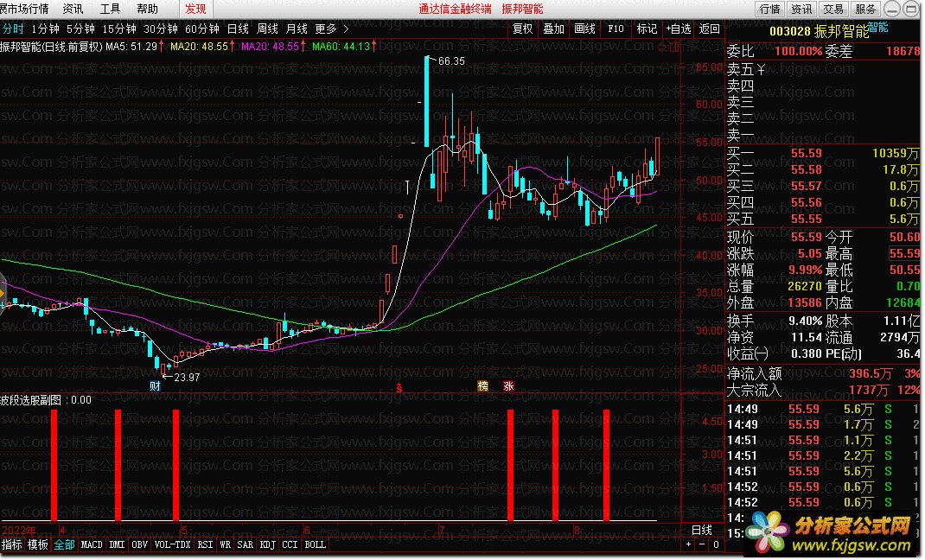Click the 服务 service button
This screenshot has width=925, height=560.
865,9
